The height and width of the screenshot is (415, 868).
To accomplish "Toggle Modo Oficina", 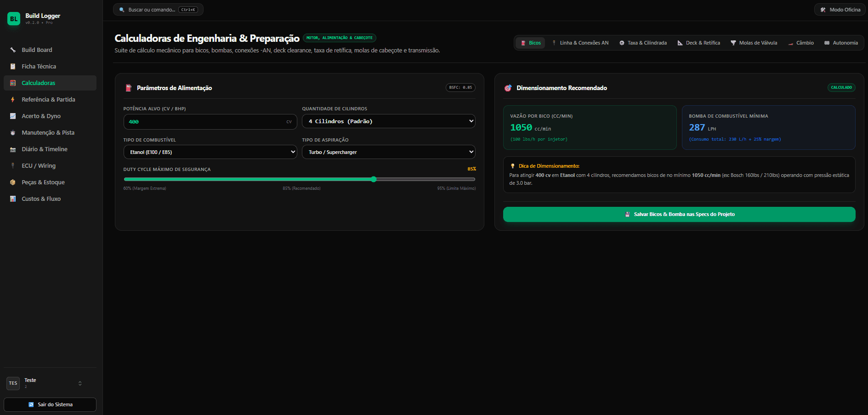I will click(x=840, y=10).
